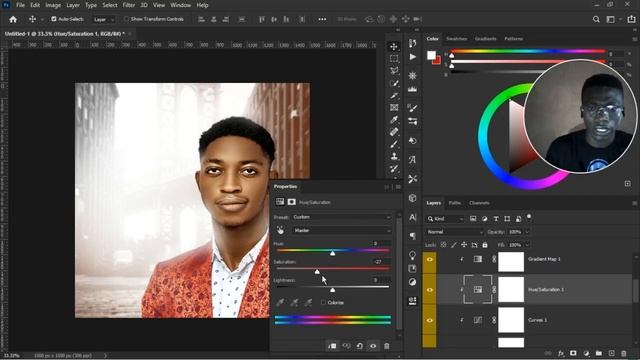Delete layer using Layers panel trash icon
This screenshot has height=360, width=640.
pos(624,353)
